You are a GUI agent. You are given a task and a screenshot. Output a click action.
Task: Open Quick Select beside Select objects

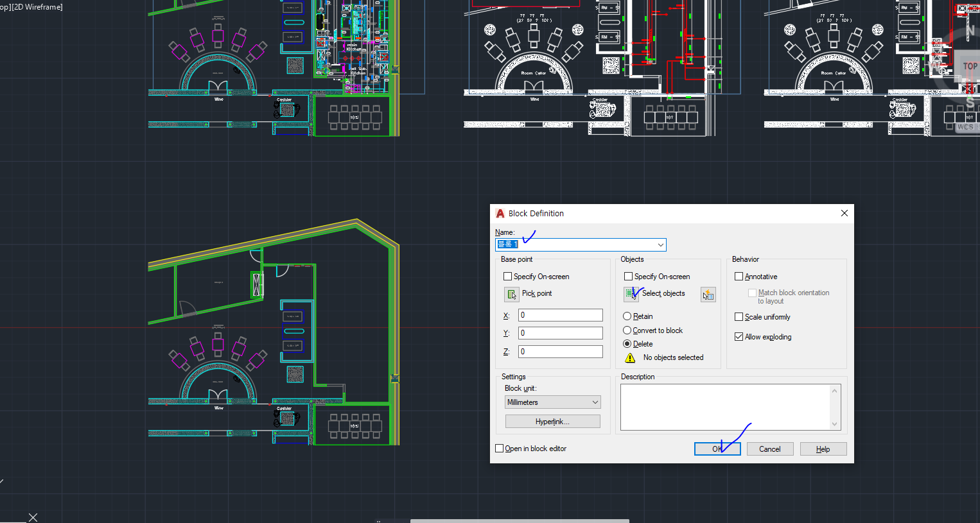pos(708,295)
